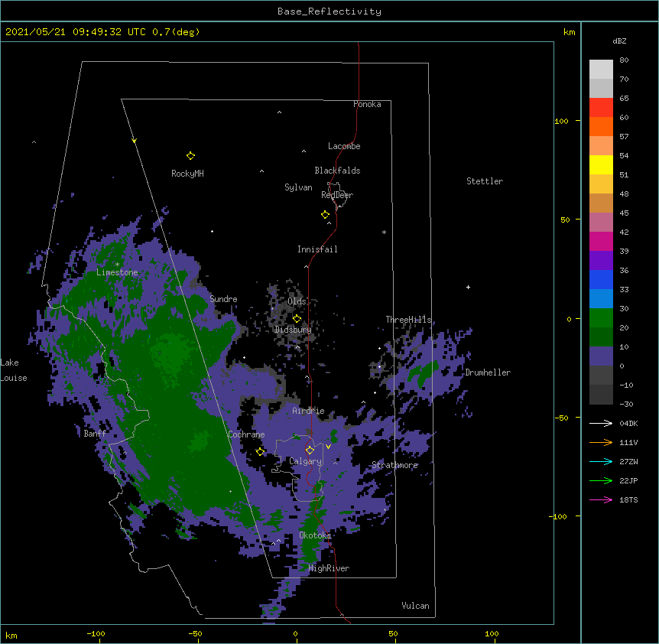659x644 pixels.
Task: Click the yellow station marker south of RedDeer
Action: click(x=325, y=215)
